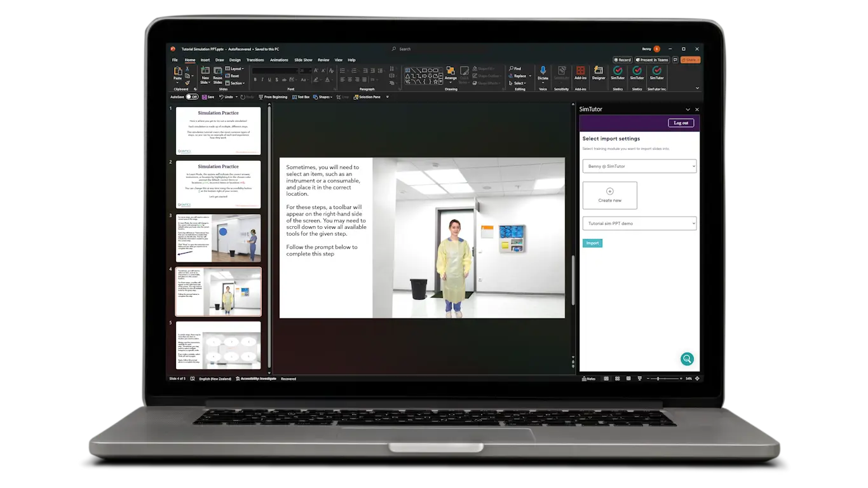Open the Slide Show ribbon tab
The width and height of the screenshot is (868, 488).
[x=303, y=60]
